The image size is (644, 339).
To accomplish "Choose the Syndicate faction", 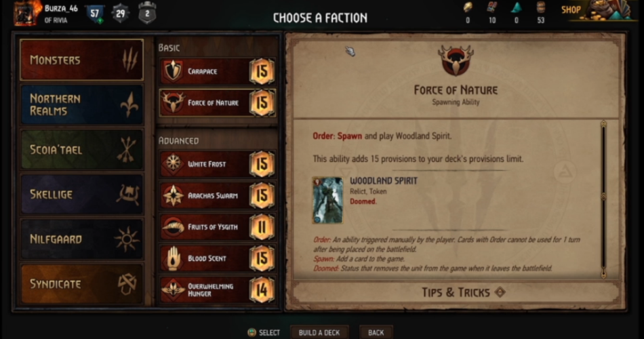I will tap(82, 284).
